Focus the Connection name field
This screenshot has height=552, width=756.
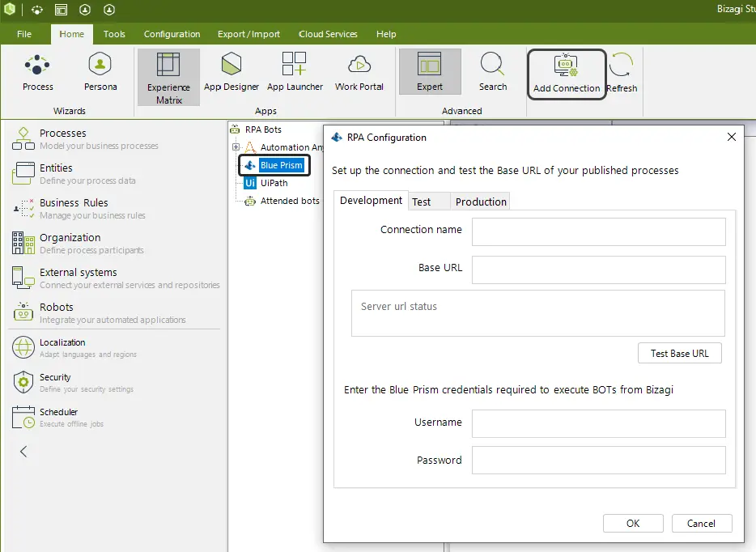pos(598,231)
